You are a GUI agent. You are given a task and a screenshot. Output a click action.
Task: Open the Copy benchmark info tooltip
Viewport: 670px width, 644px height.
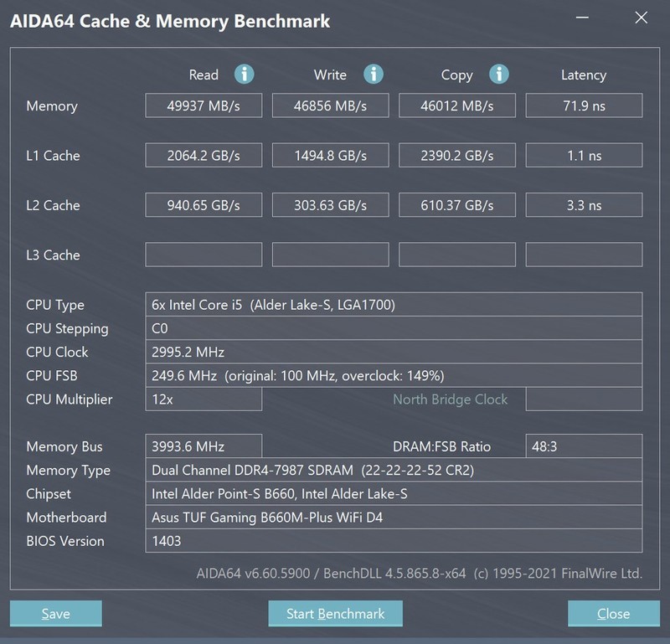pos(498,75)
